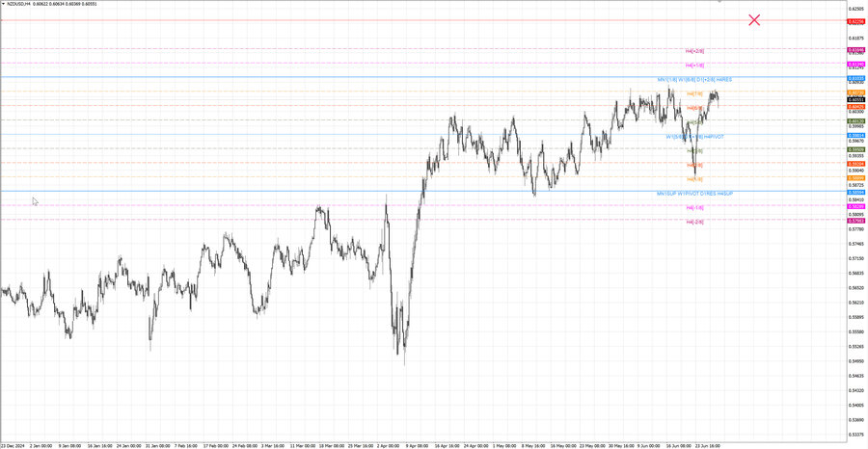Click the MN1[1/8] W1[8/8] D1[+2/8] H4RES label
Screen dimensions: 868x449
pyautogui.click(x=694, y=80)
